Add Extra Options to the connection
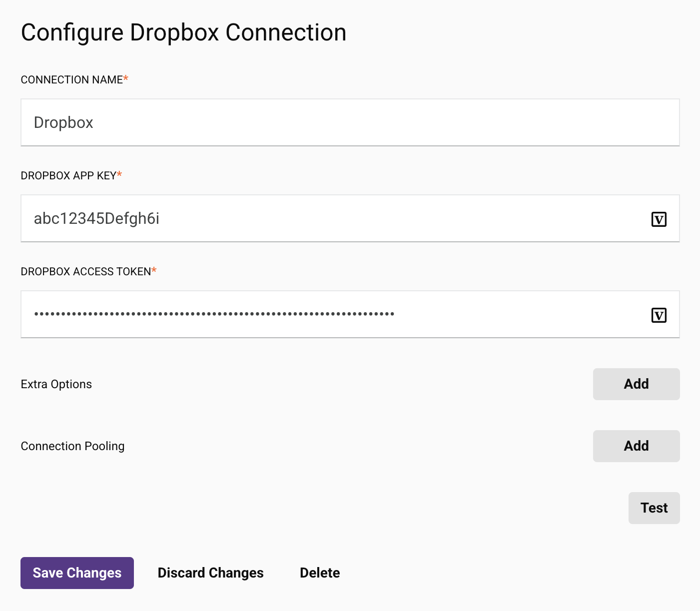The width and height of the screenshot is (700, 611). pos(636,384)
